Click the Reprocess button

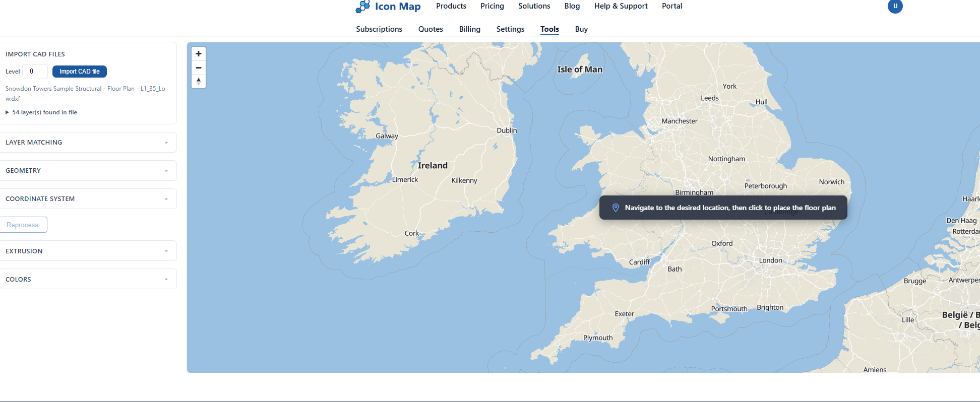(23, 225)
